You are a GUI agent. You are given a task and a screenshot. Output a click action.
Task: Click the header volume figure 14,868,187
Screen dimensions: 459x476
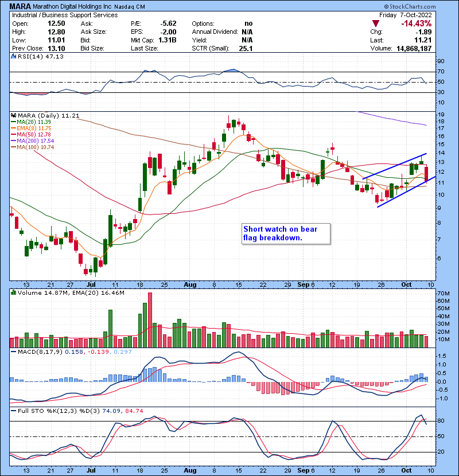point(414,48)
